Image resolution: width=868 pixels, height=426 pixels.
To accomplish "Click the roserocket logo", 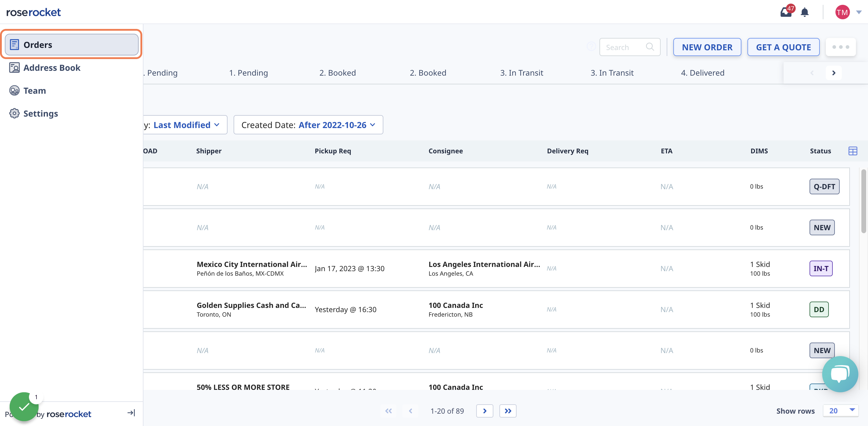I will (33, 12).
